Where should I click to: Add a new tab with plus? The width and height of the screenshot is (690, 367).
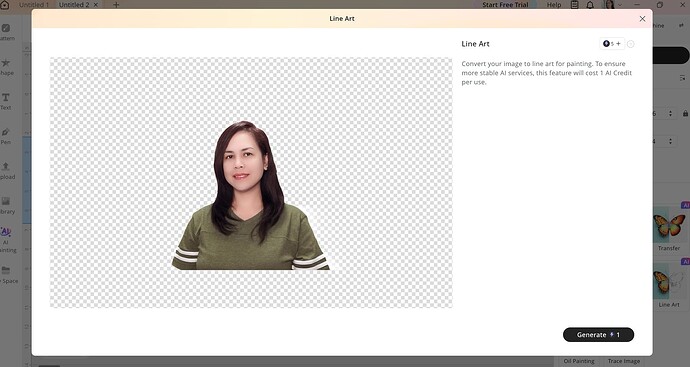(116, 5)
